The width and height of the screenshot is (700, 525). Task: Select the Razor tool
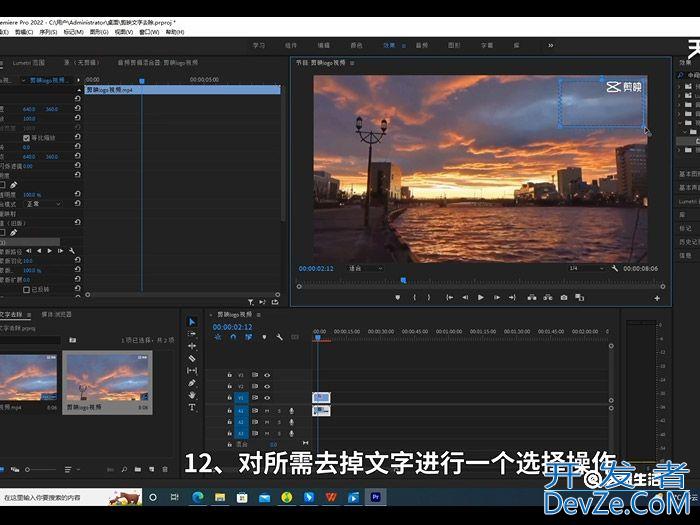tap(192, 358)
